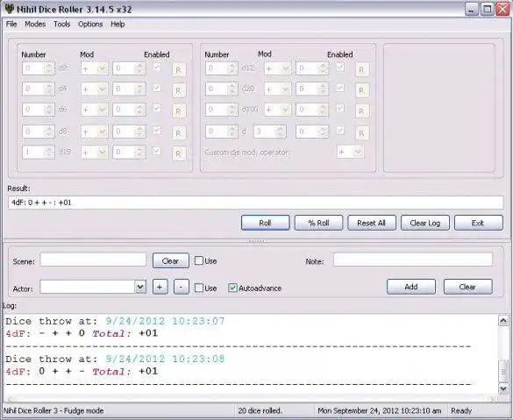The image size is (513, 420).
Task: Toggle the Enabled checkbox for d12
Action: [x=340, y=67]
